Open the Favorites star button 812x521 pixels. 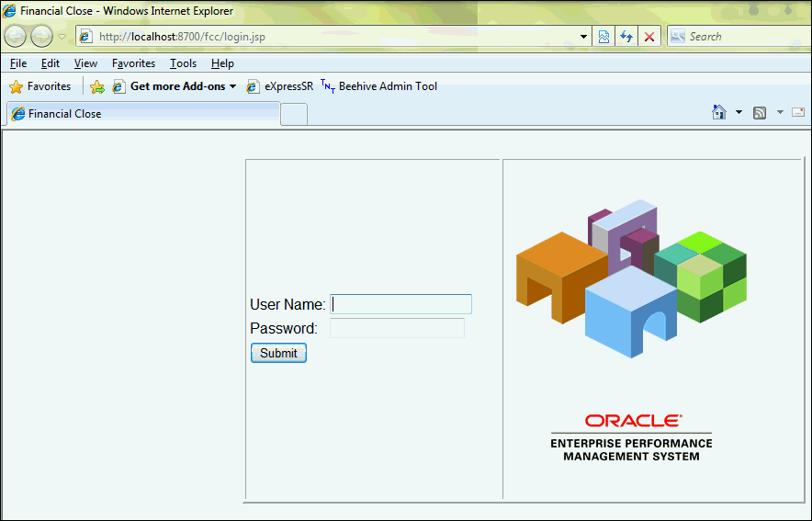coord(39,86)
